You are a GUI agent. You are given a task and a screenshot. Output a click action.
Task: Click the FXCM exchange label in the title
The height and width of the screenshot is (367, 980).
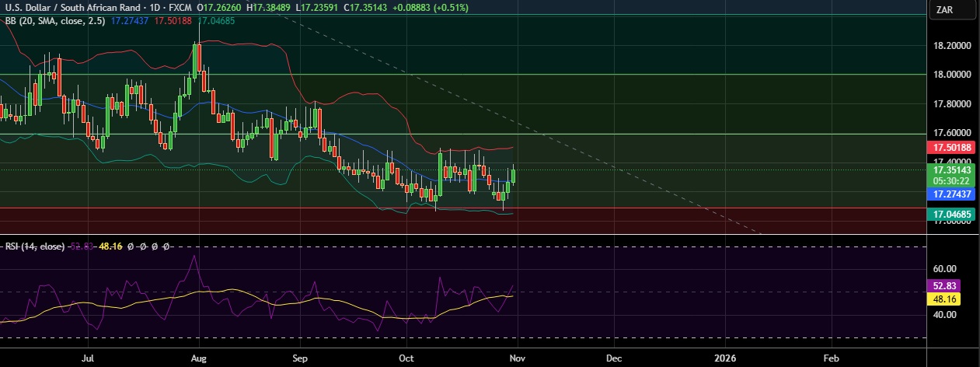(179, 7)
